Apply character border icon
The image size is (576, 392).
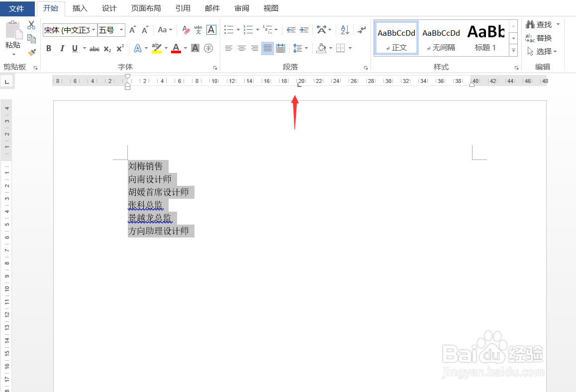(x=211, y=30)
